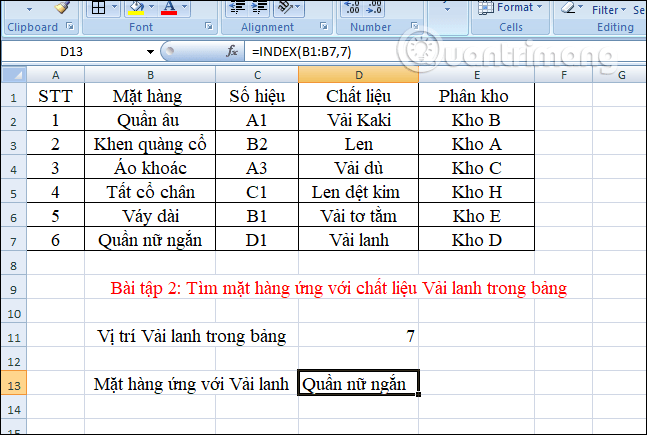Select highlighted column D header
This screenshot has height=435, width=647.
(x=359, y=75)
